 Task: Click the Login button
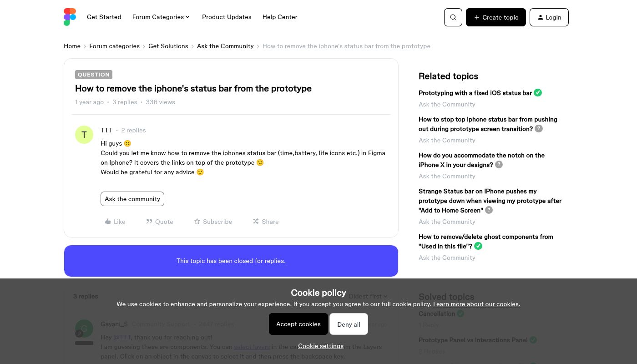(x=549, y=17)
